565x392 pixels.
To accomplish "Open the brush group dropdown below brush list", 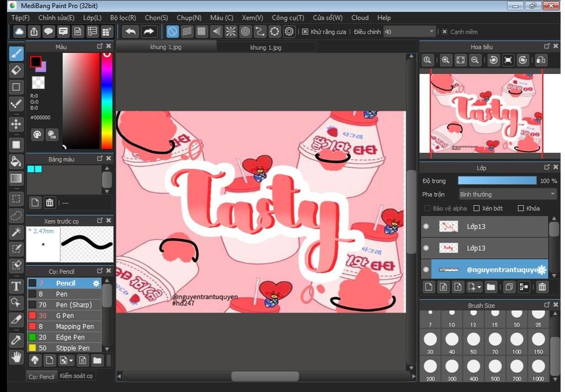I will click(71, 360).
